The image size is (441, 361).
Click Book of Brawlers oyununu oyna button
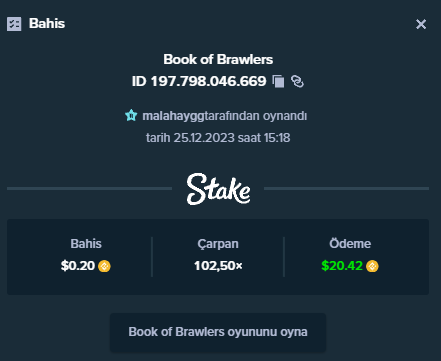coord(218,332)
